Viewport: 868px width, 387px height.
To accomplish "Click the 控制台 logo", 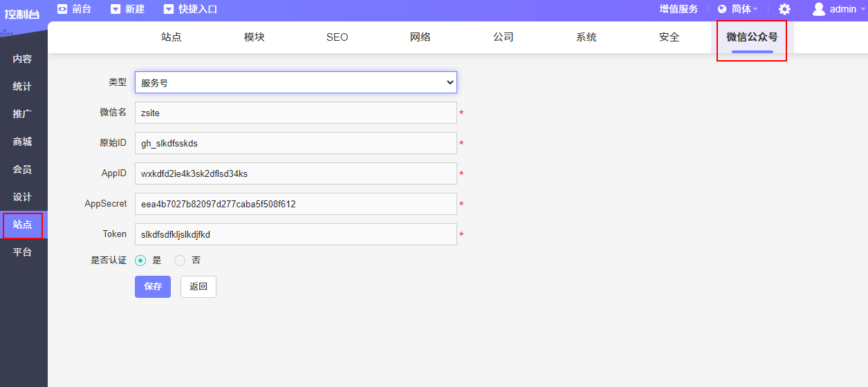I will [x=22, y=14].
